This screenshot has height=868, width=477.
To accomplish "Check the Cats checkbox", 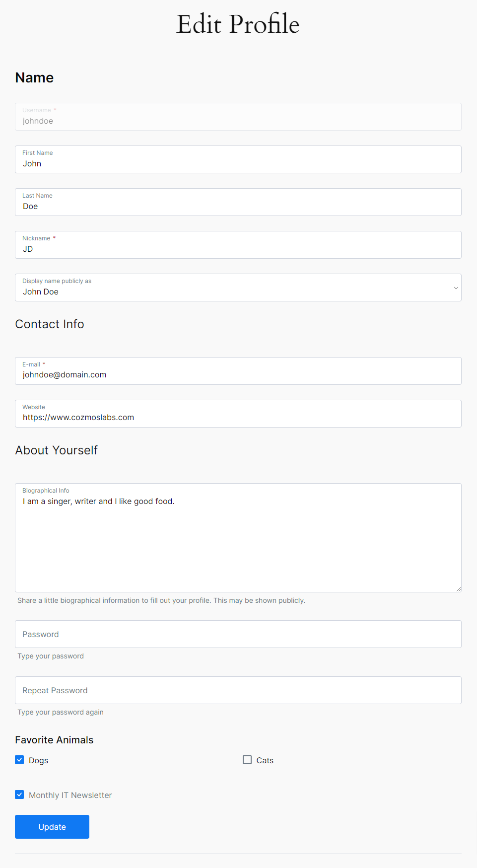I will tap(247, 760).
